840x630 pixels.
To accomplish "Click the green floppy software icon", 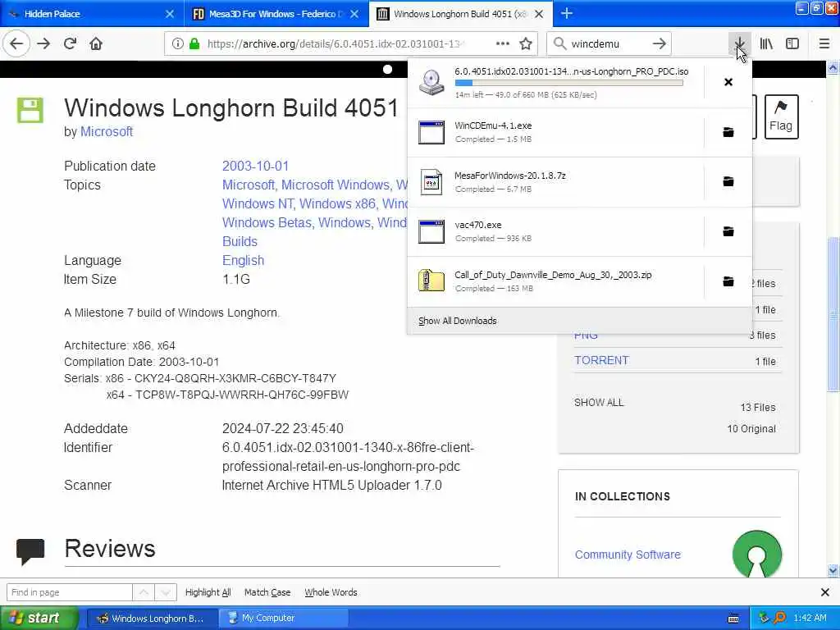I will point(30,111).
